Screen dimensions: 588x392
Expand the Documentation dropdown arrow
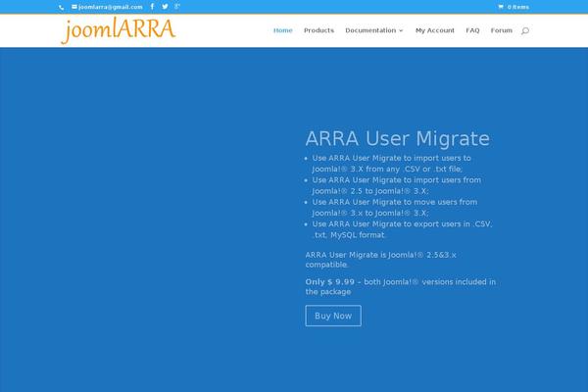[x=401, y=30]
